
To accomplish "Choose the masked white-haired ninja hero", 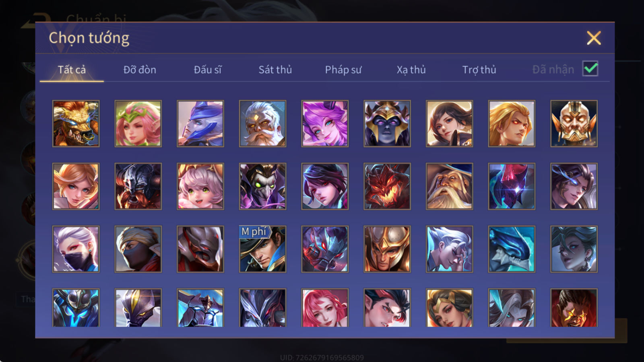I will [x=76, y=249].
